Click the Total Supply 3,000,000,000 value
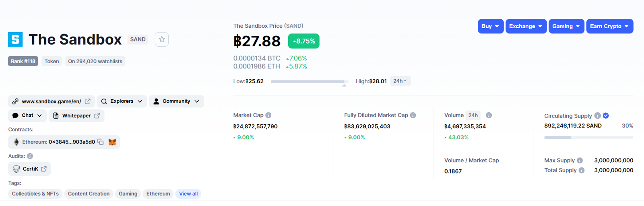Image resolution: width=644 pixels, height=206 pixels. (614, 170)
